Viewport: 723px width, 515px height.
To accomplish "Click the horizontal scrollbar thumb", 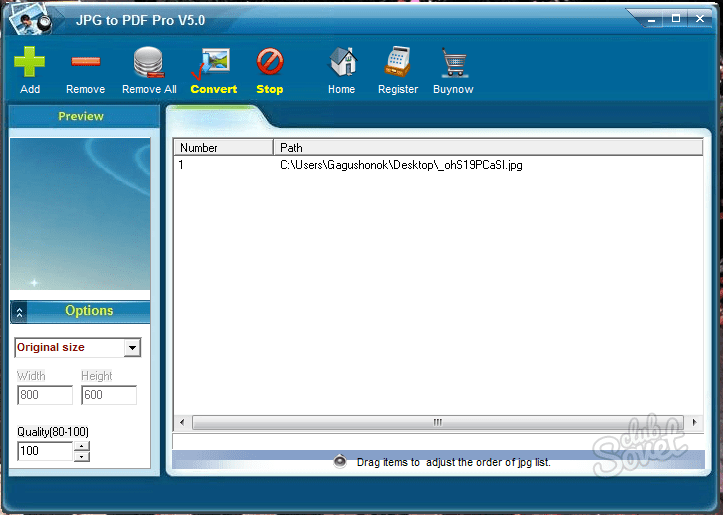I will 437,422.
